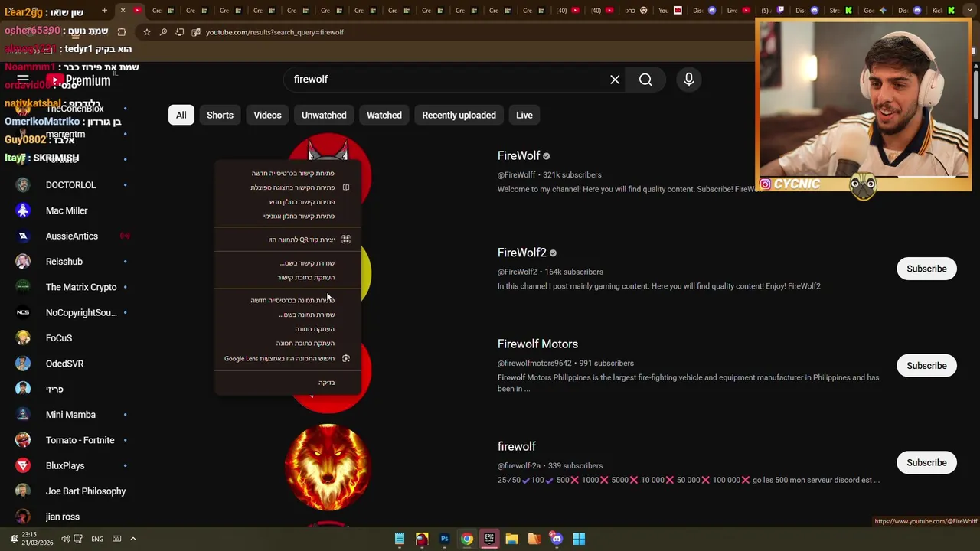The image size is (980, 551).
Task: Choose 'פתיחת קישור בחלון אנונימי' menu entry
Action: pyautogui.click(x=288, y=217)
